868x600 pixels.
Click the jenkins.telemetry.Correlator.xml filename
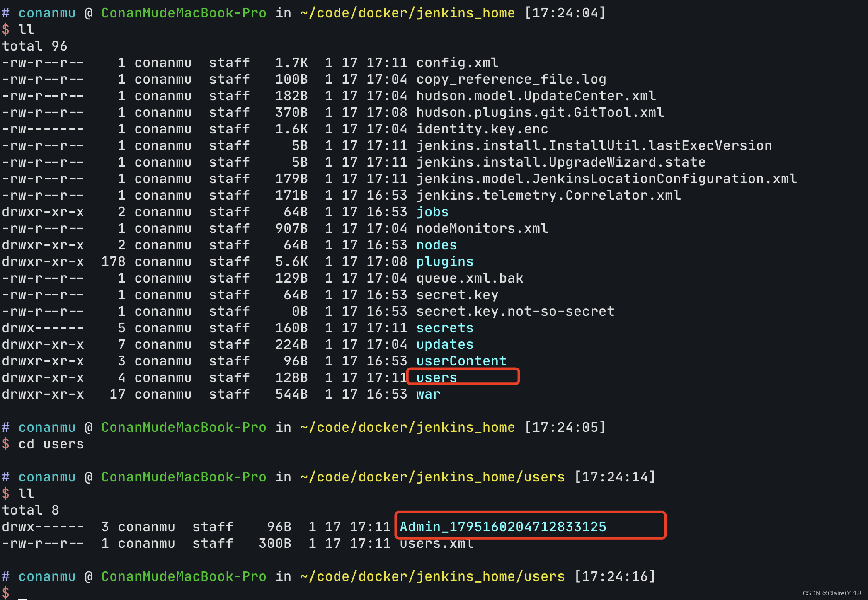[548, 196]
